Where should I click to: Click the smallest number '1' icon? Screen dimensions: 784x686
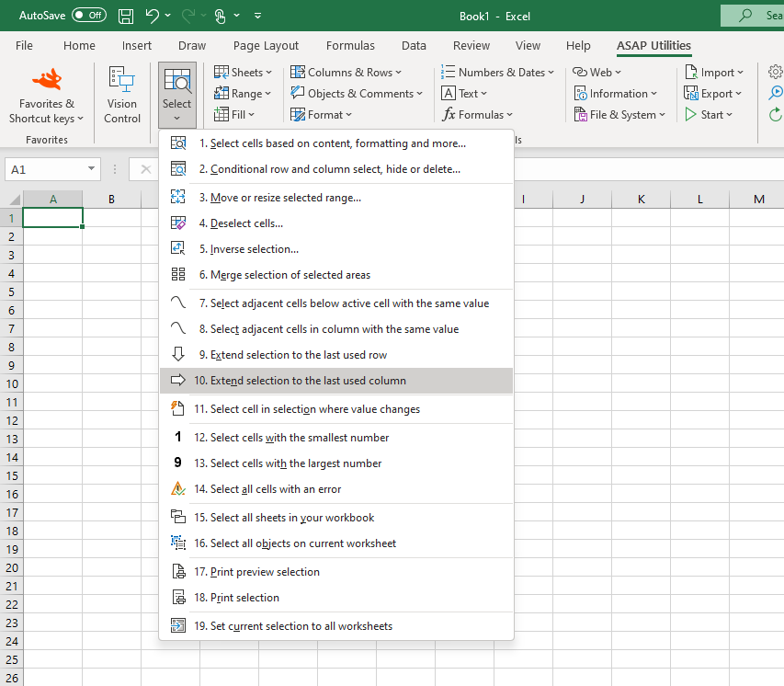178,437
